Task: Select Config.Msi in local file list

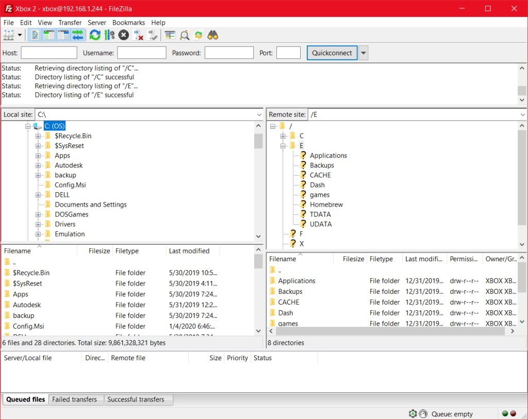Action: click(x=28, y=326)
